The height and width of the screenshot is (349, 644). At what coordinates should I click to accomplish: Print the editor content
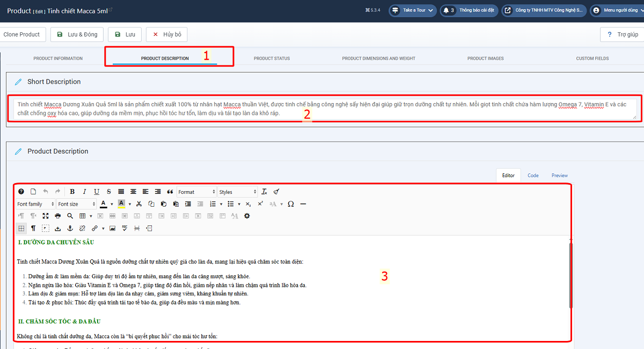[58, 216]
